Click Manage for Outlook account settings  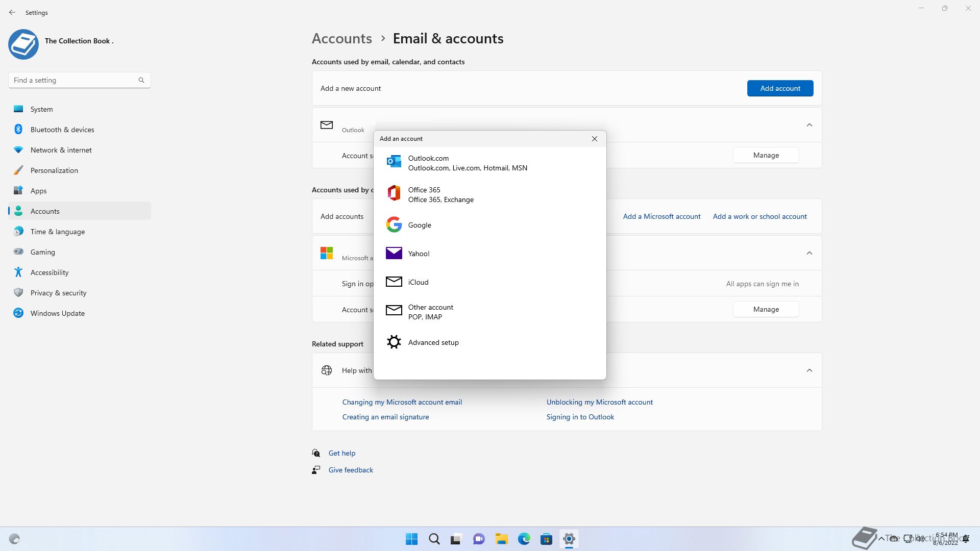click(766, 155)
